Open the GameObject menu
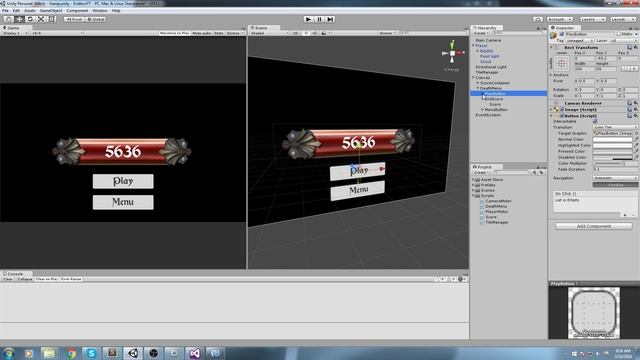640x360 pixels. point(51,11)
